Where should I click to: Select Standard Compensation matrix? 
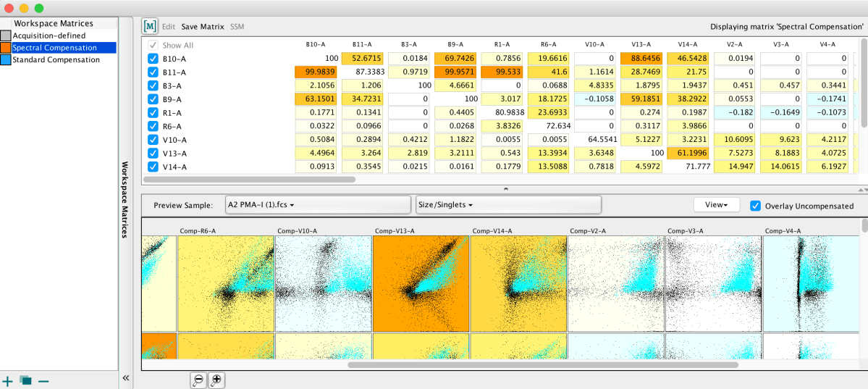56,60
